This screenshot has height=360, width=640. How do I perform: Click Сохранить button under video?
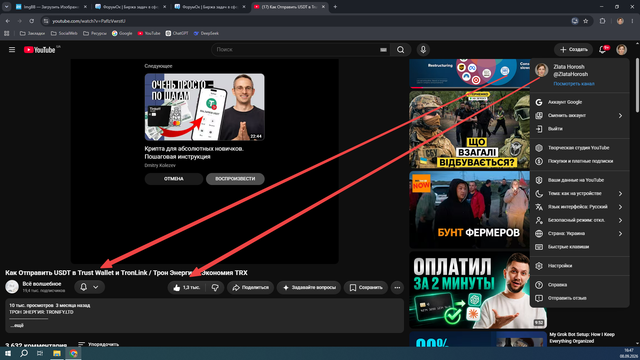[x=366, y=287]
